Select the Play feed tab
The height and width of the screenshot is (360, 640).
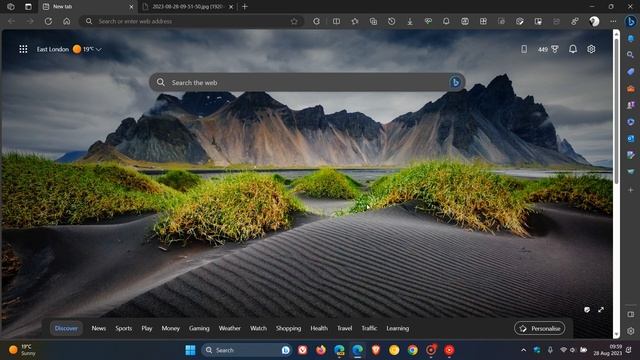(147, 328)
